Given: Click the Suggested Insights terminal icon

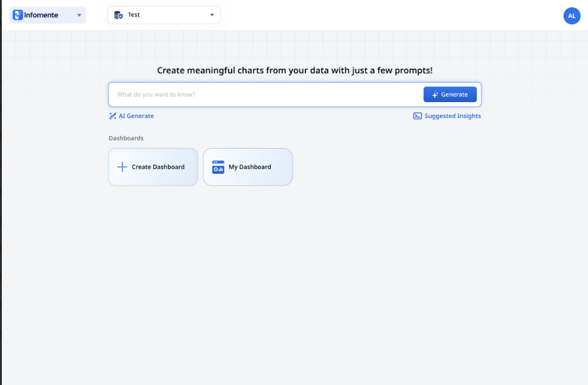Looking at the screenshot, I should click(x=418, y=116).
